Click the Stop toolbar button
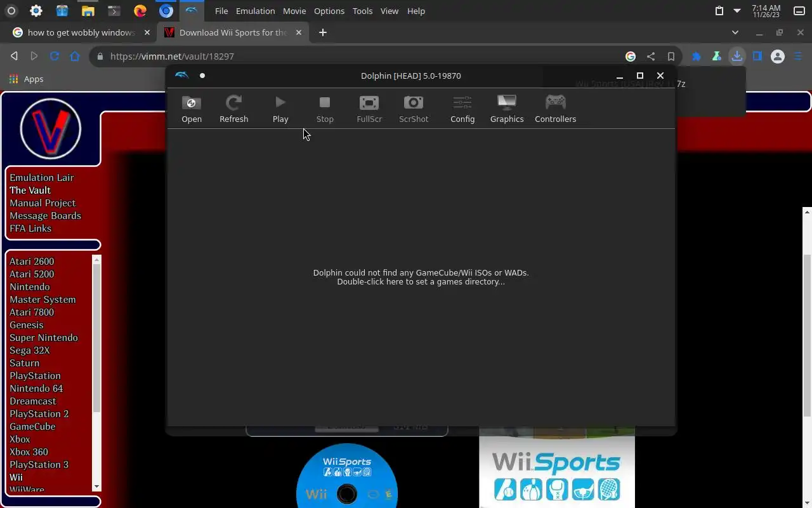 [325, 109]
